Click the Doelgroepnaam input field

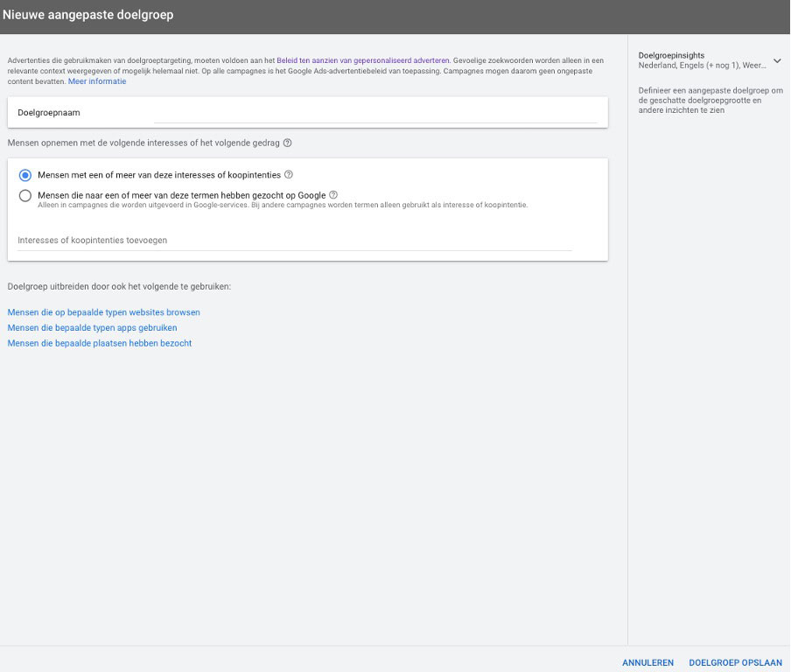click(x=306, y=112)
